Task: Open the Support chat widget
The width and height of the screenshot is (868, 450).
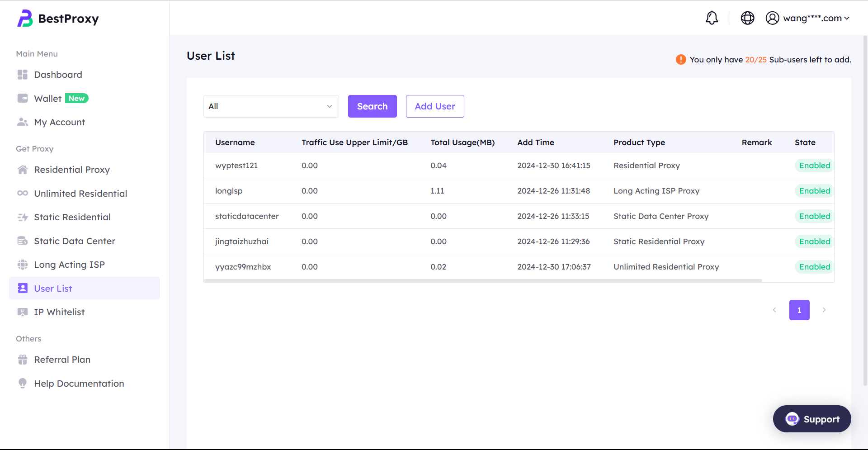Action: point(812,419)
